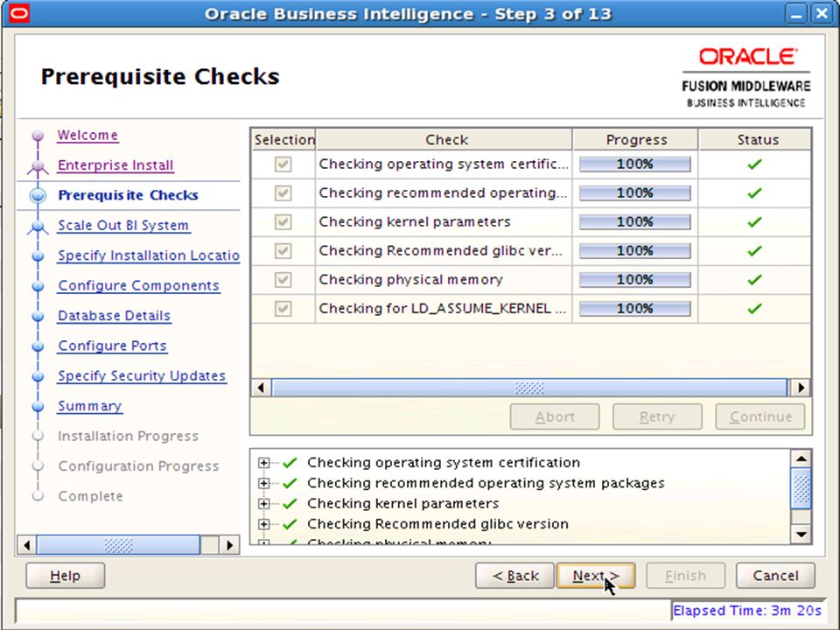Click the current step bullet beside Prerequisite Checks
The width and height of the screenshot is (840, 630).
pos(38,195)
